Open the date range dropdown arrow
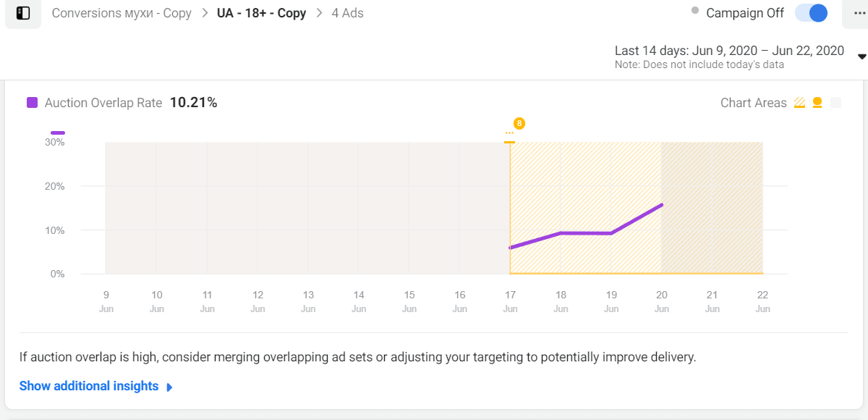 [861, 56]
